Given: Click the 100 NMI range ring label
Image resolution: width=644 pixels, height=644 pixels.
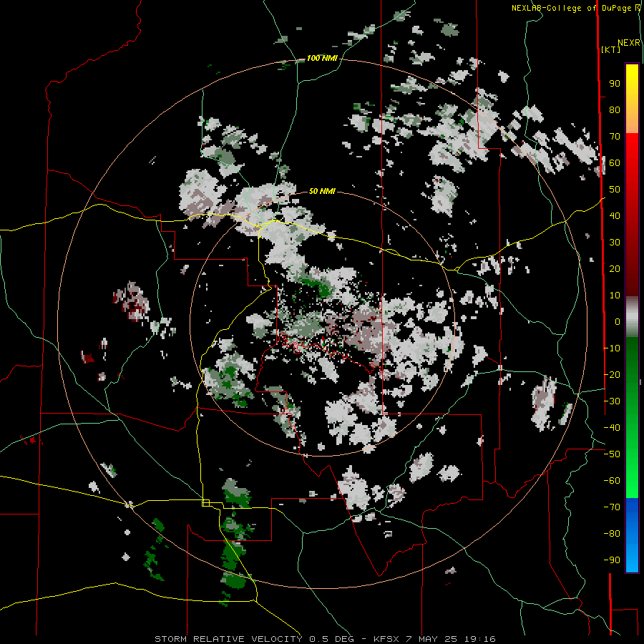Looking at the screenshot, I should pos(322,59).
